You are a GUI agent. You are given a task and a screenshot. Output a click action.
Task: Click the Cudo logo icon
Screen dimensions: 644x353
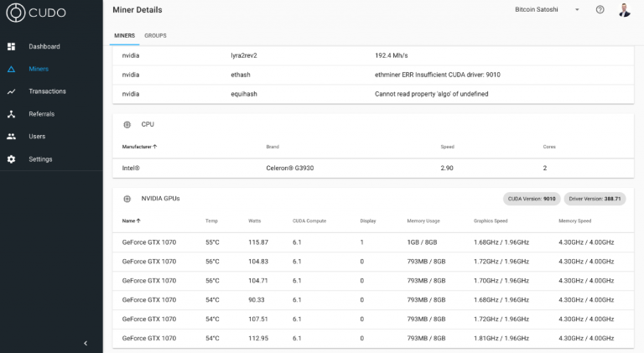(16, 13)
